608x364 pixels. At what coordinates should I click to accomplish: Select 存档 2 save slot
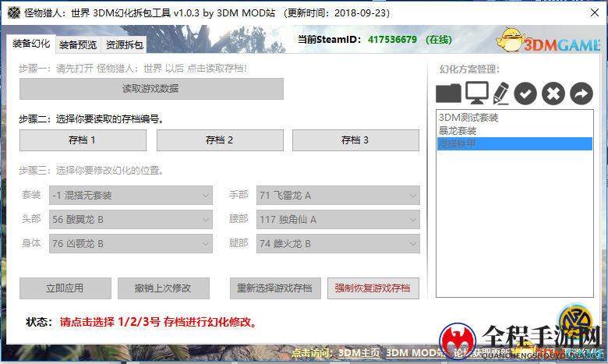coord(220,140)
